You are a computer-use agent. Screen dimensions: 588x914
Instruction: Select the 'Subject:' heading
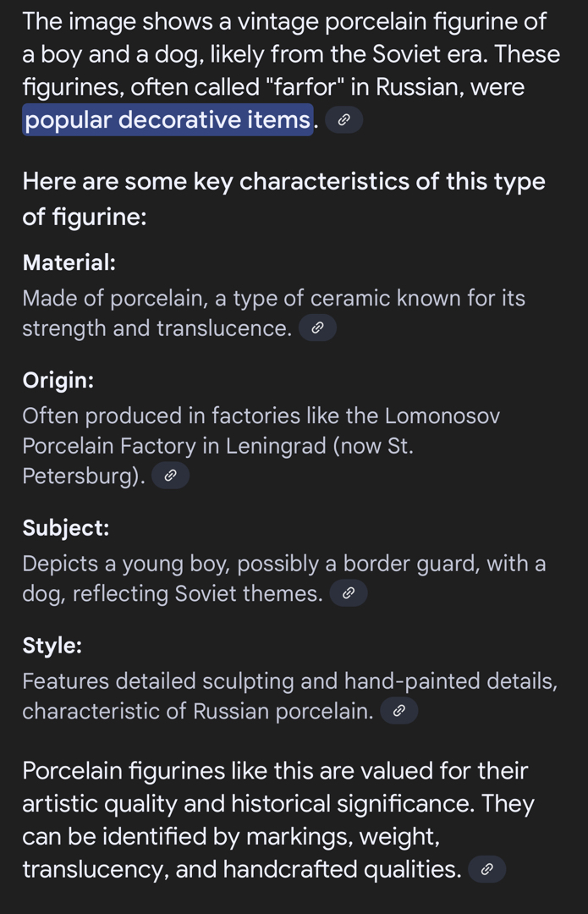[66, 527]
